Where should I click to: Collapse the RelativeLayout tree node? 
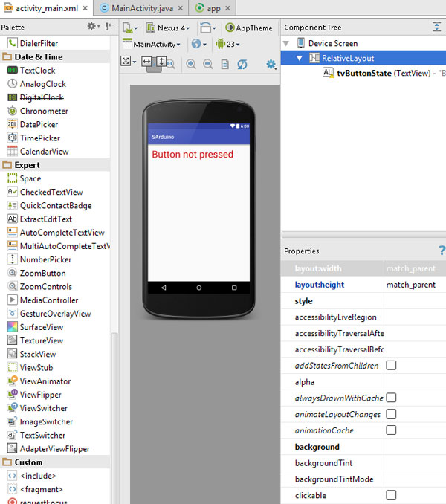(299, 58)
